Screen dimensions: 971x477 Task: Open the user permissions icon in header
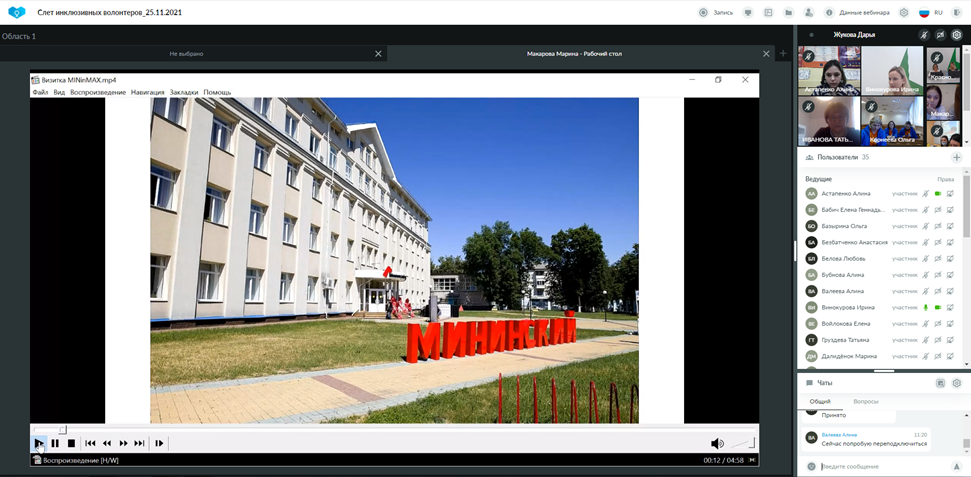[x=808, y=12]
